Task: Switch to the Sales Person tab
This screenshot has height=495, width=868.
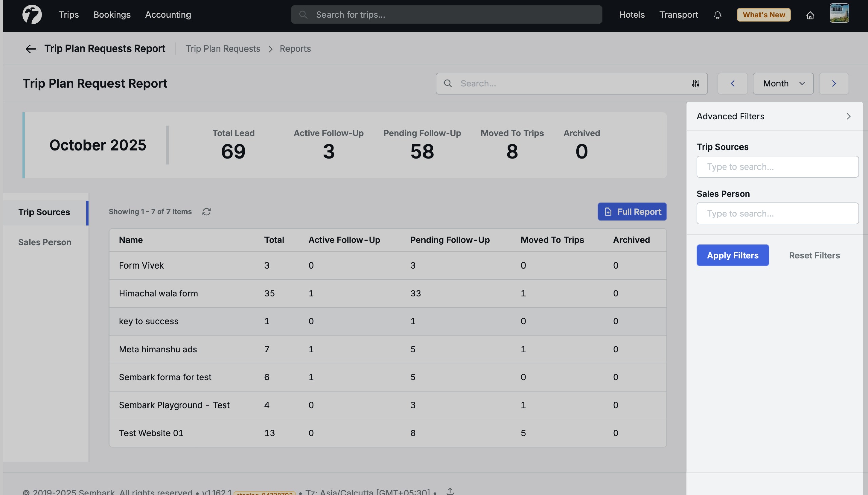Action: point(44,242)
